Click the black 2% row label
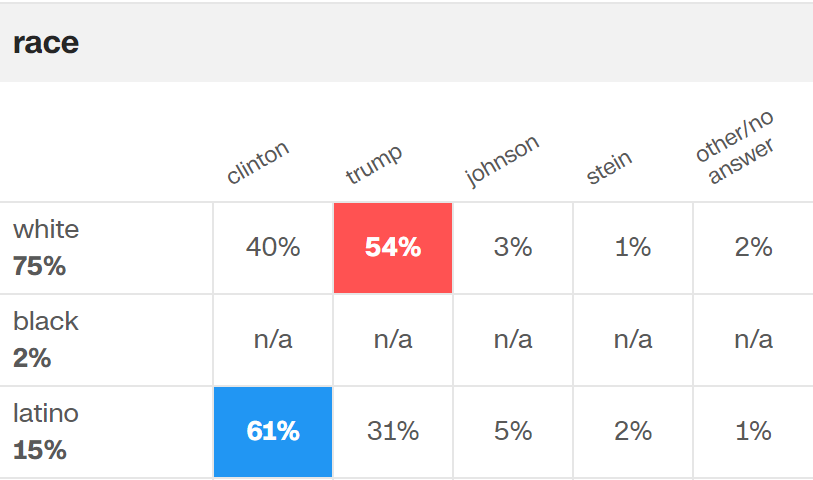The height and width of the screenshot is (480, 813). point(46,340)
